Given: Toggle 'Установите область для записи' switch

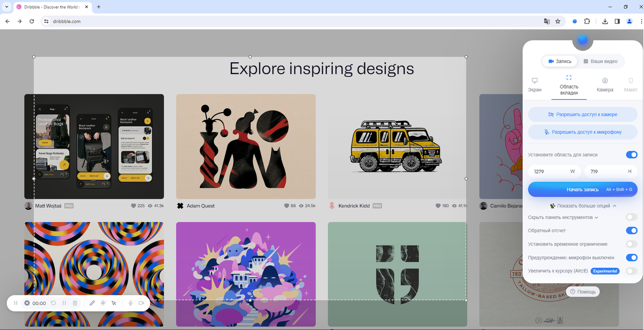Looking at the screenshot, I should click(632, 155).
